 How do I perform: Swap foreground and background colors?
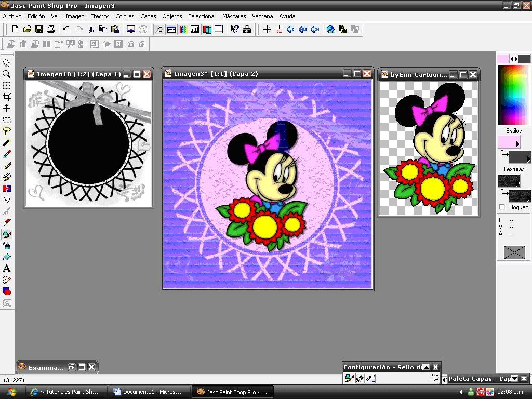(514, 59)
